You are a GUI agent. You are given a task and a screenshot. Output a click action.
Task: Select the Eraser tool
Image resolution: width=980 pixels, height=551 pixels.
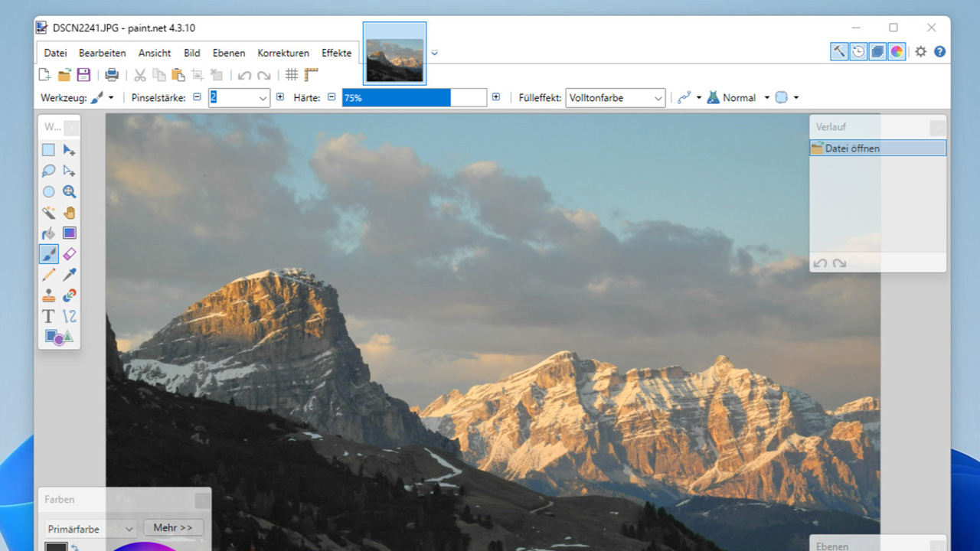pyautogui.click(x=70, y=254)
